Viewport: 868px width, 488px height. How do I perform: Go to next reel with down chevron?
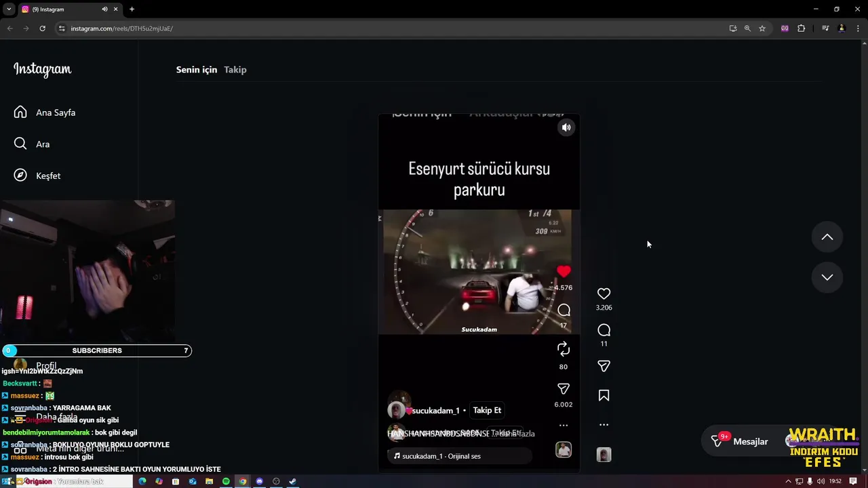tap(827, 277)
